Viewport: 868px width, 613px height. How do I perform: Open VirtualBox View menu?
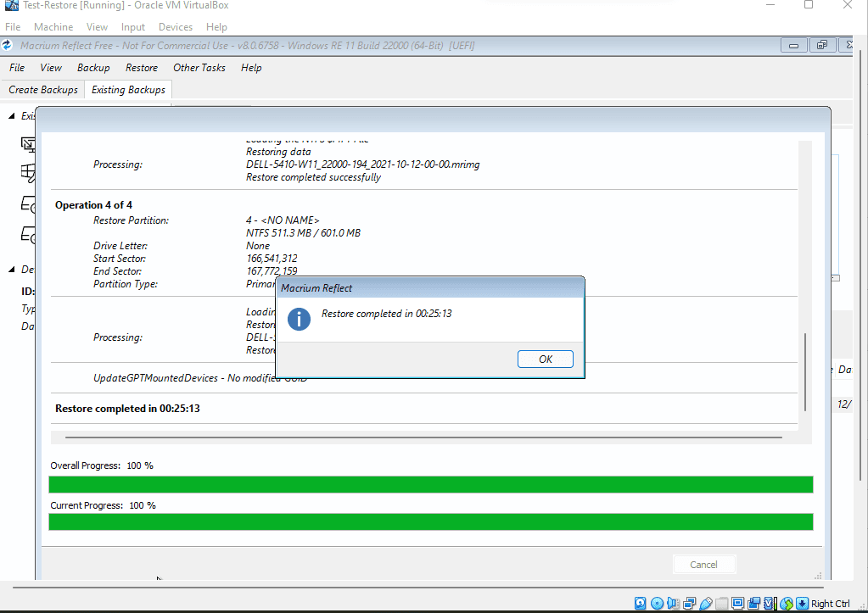click(x=97, y=27)
